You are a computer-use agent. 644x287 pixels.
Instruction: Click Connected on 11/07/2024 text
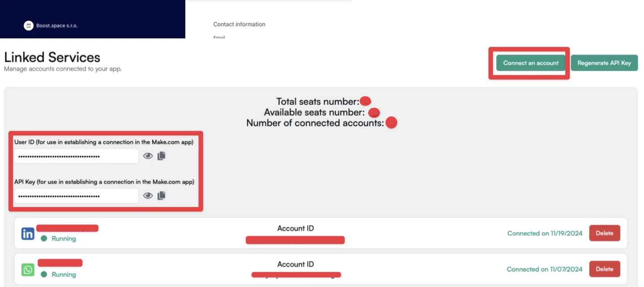tap(545, 269)
